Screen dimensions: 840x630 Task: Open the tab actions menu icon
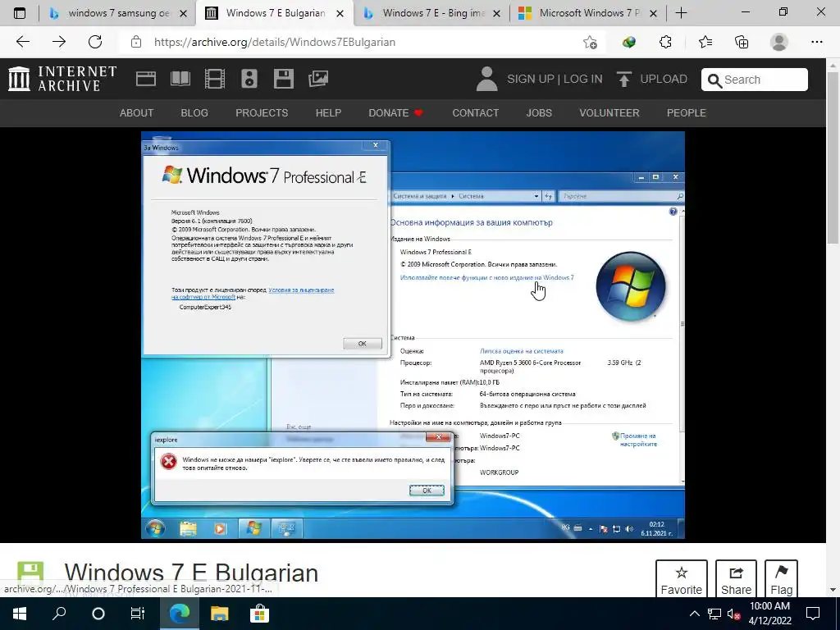tap(20, 13)
